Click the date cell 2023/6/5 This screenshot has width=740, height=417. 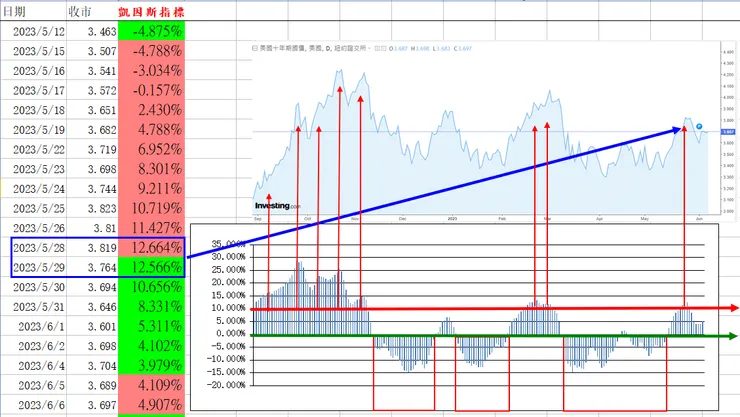point(33,385)
